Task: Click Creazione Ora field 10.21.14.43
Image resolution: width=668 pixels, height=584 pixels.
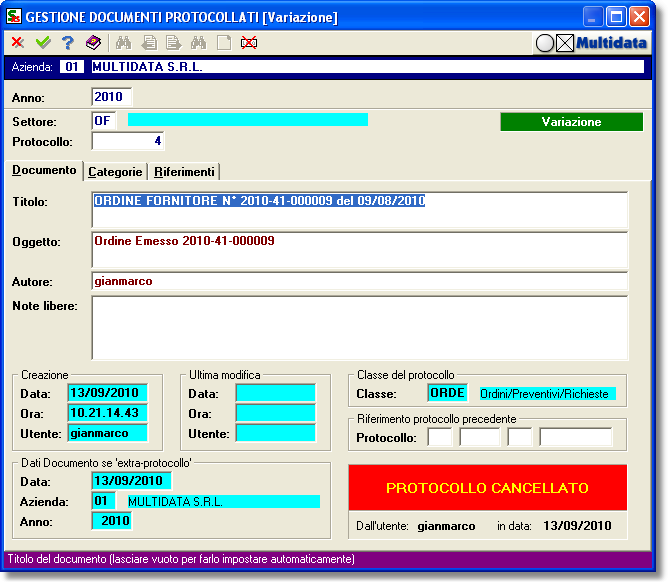Action: pos(107,413)
